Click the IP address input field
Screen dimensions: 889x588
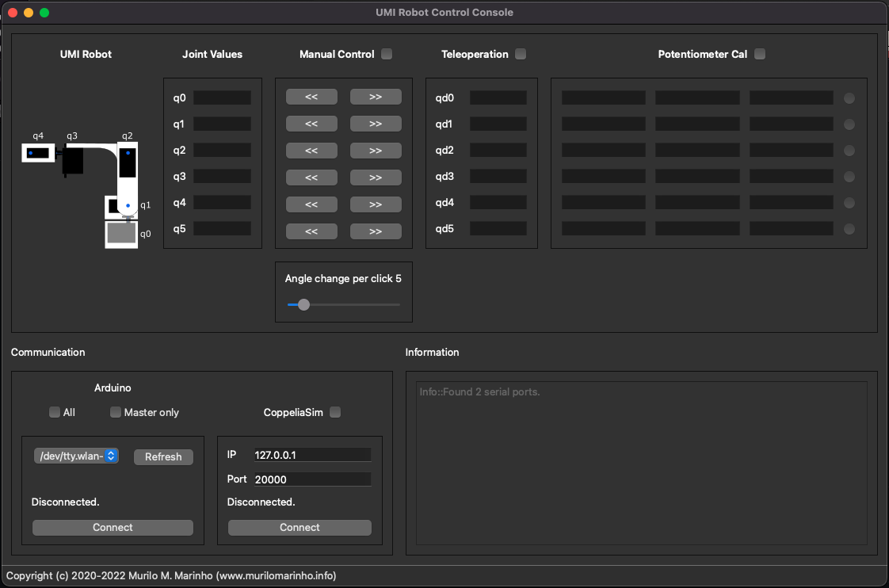point(312,455)
